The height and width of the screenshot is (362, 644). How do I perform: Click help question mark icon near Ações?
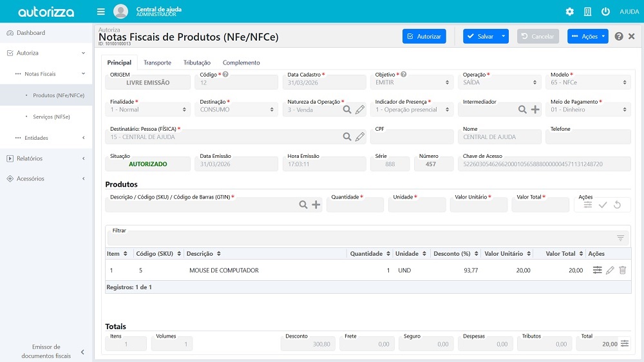coord(619,37)
